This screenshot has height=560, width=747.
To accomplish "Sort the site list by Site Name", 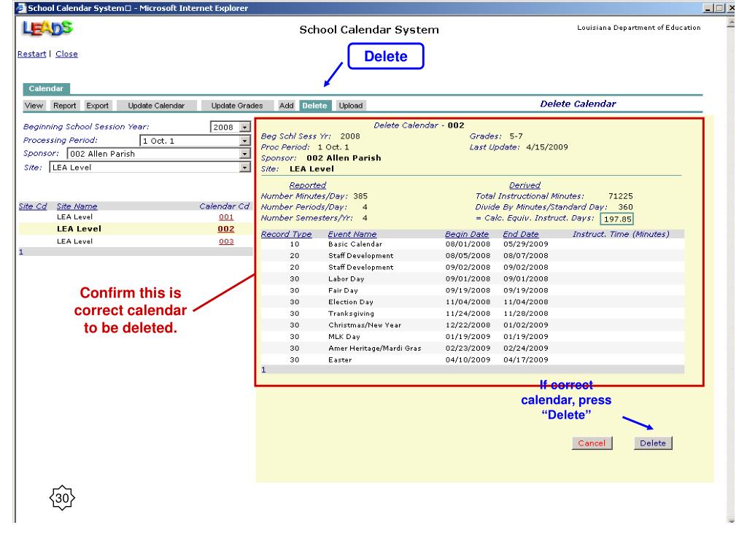I will point(77,206).
